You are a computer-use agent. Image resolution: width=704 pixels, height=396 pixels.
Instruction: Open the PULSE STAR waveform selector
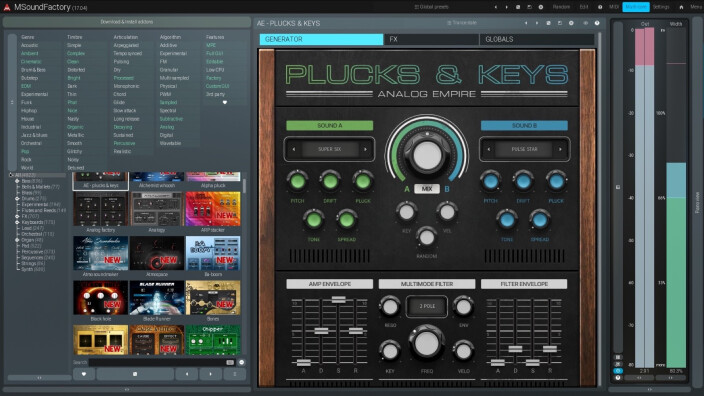(524, 149)
